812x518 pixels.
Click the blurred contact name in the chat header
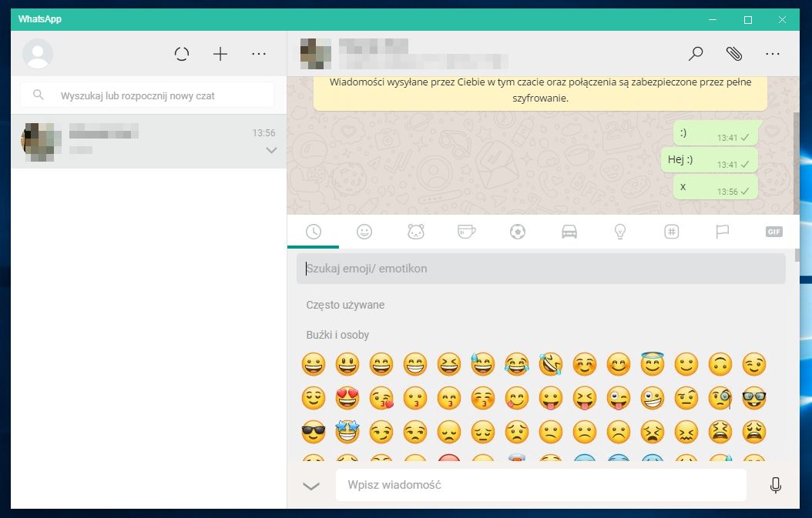[x=374, y=46]
